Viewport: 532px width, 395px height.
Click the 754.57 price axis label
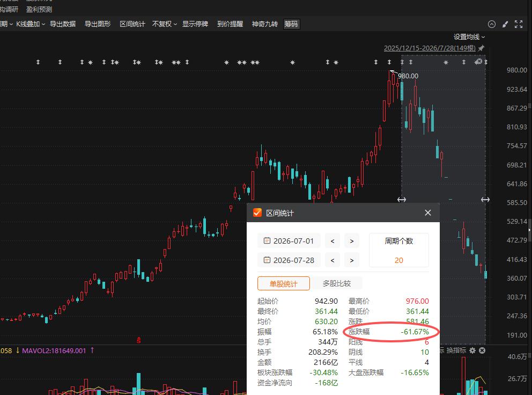[x=517, y=145]
